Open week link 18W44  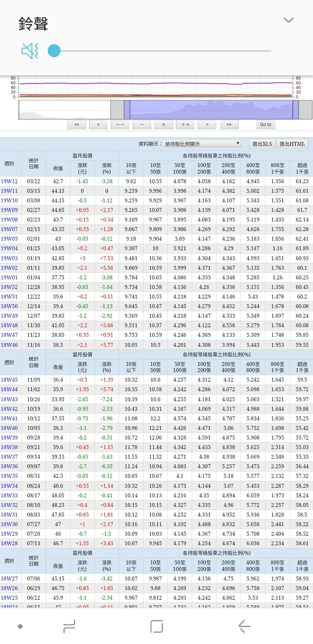pyautogui.click(x=9, y=389)
